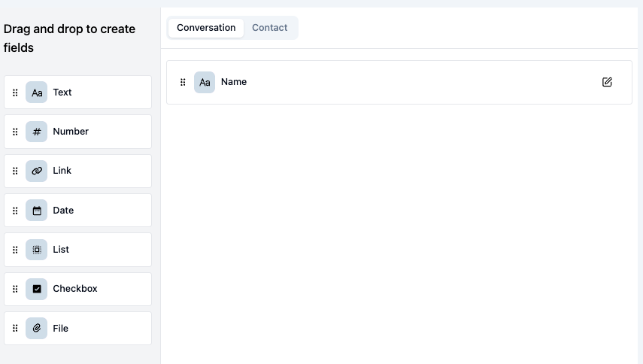Click the Name field row label
The height and width of the screenshot is (364, 643).
234,81
